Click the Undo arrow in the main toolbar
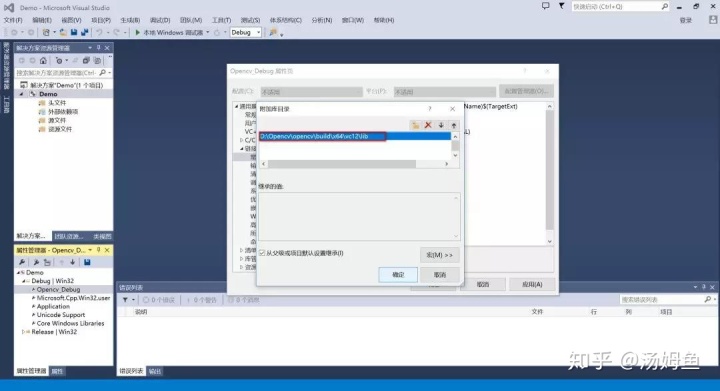Viewport: 720px width, 391px height. pos(99,32)
